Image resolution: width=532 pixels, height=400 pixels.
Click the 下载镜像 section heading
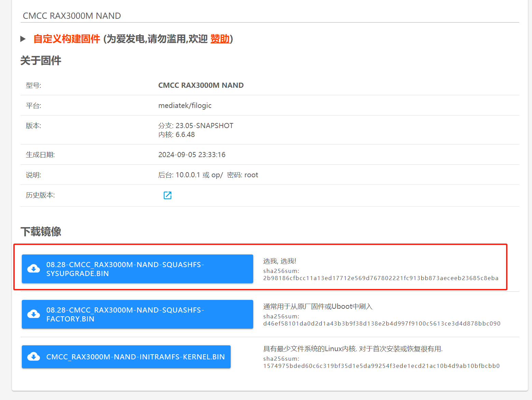tap(41, 232)
